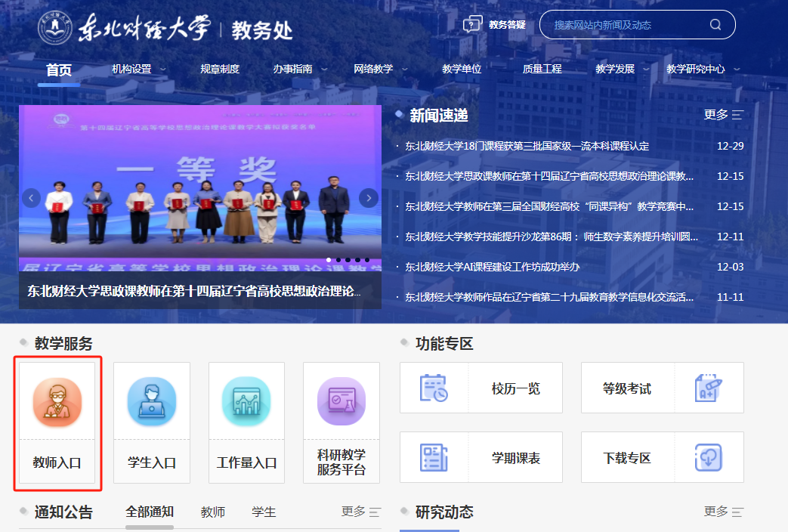Open news about 第三届全国财经高校同课异构教学竞赛
788x532 pixels.
click(549, 206)
